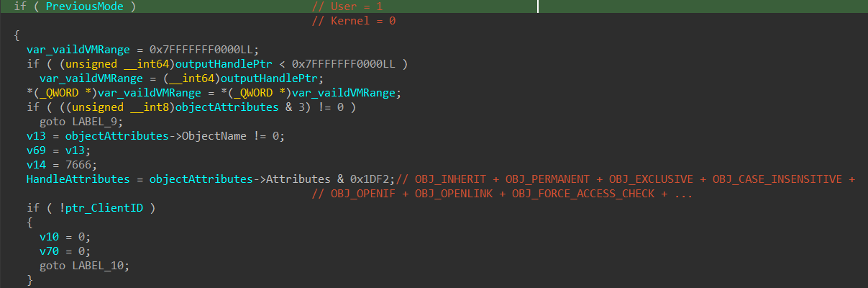Click the PreviousMode variable in if condition
This screenshot has width=868, height=288.
(87, 6)
